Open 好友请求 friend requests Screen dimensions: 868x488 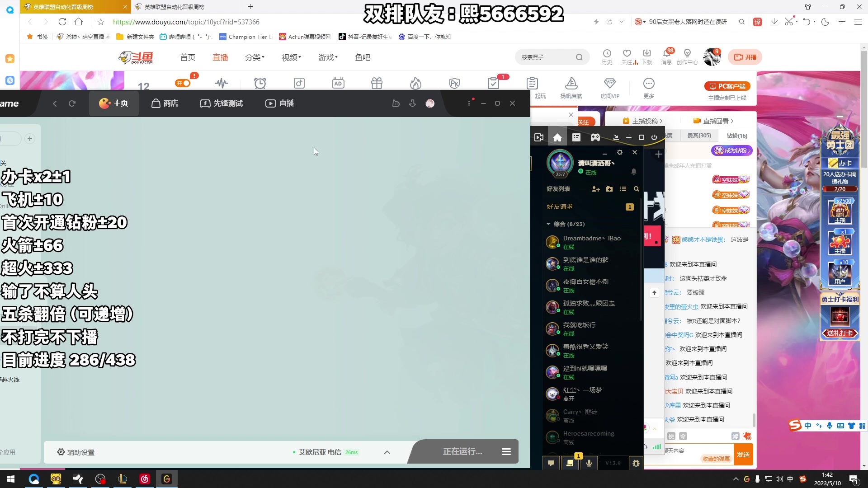pos(590,206)
